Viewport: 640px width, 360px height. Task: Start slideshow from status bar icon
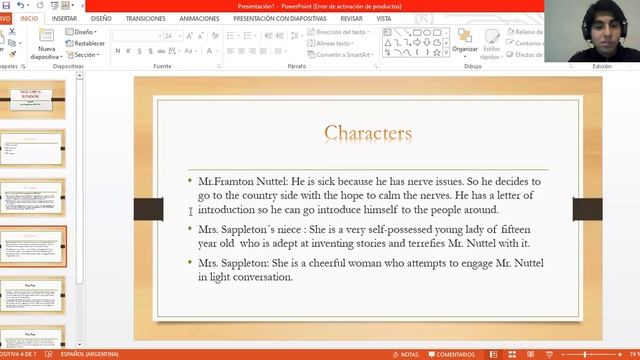(x=549, y=354)
